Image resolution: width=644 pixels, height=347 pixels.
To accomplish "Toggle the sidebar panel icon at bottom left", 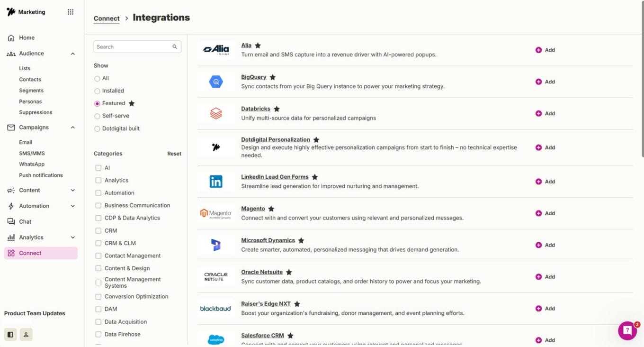I will point(10,334).
